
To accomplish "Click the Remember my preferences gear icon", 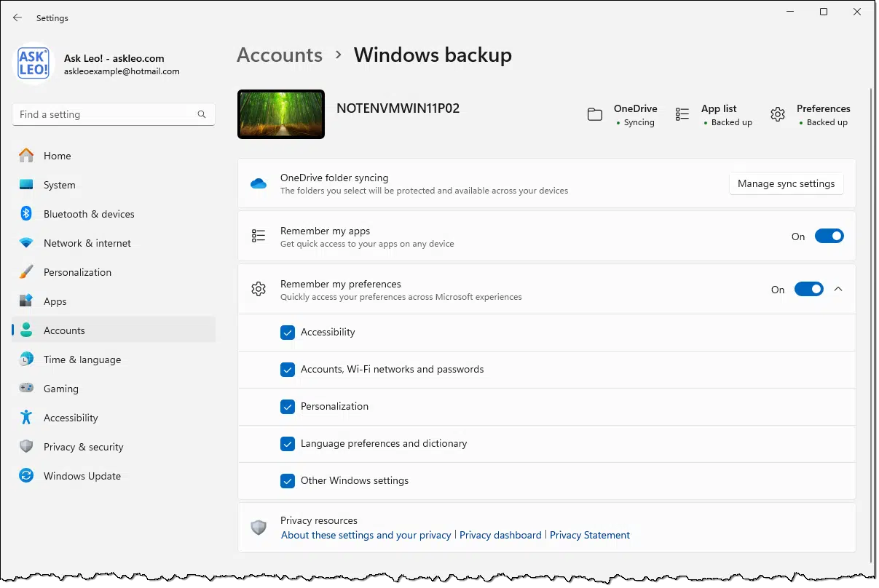I will pos(259,289).
